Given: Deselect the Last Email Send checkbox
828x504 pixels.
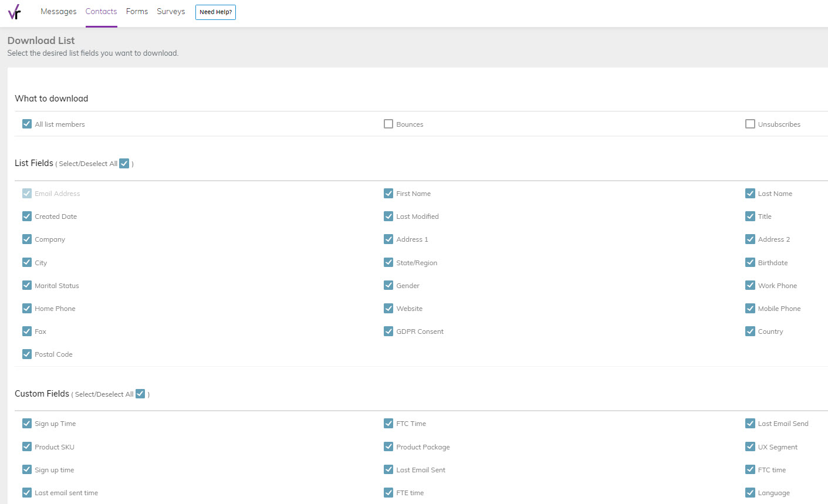Looking at the screenshot, I should (750, 423).
